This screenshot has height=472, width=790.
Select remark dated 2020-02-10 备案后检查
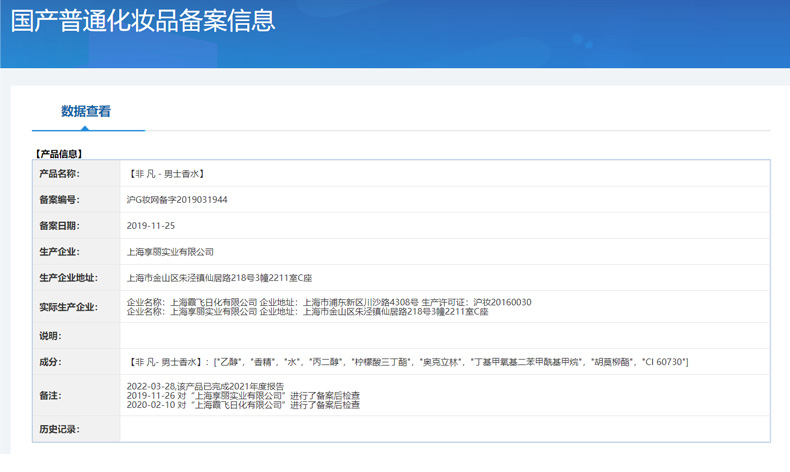click(243, 404)
